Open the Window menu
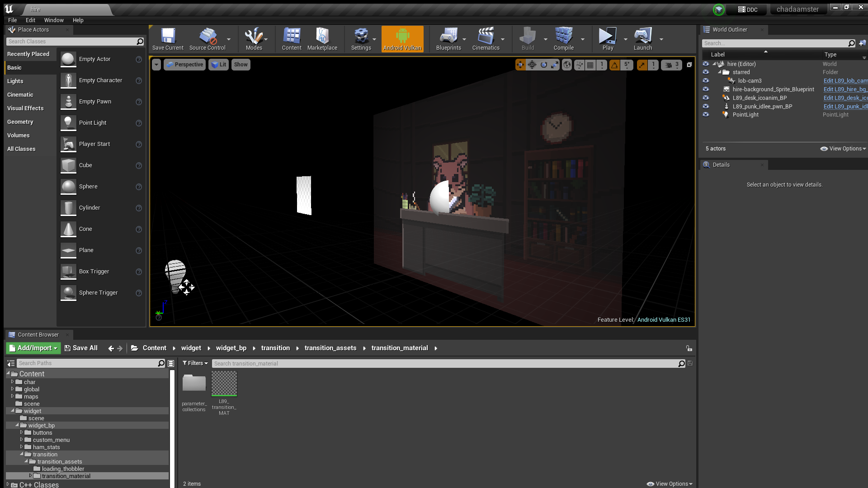 point(53,20)
